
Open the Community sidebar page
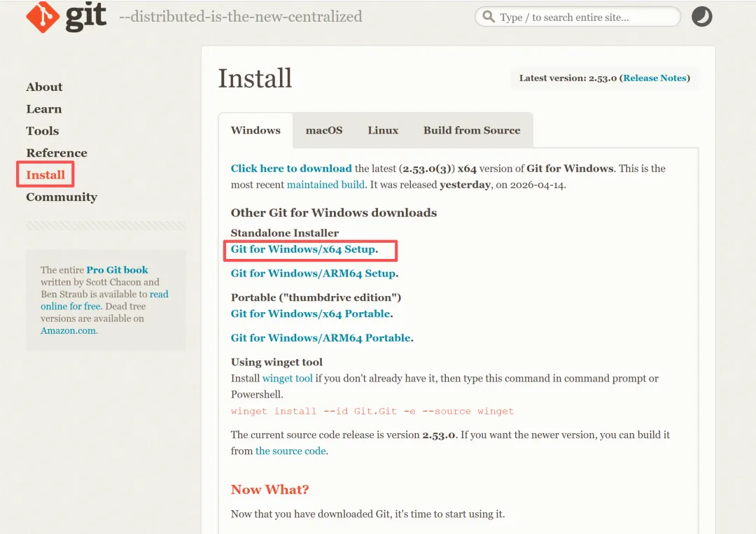tap(62, 197)
